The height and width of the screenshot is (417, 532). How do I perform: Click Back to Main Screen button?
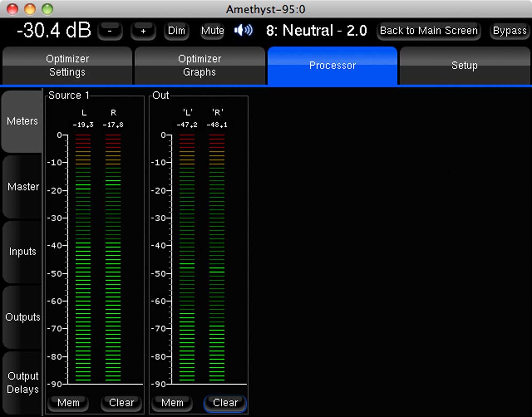(x=428, y=31)
